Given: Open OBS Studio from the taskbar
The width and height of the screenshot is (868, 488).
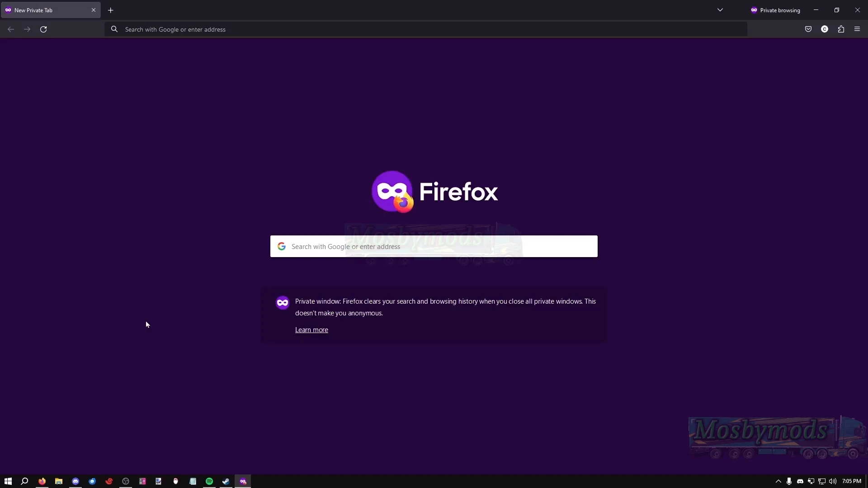Looking at the screenshot, I should click(126, 481).
